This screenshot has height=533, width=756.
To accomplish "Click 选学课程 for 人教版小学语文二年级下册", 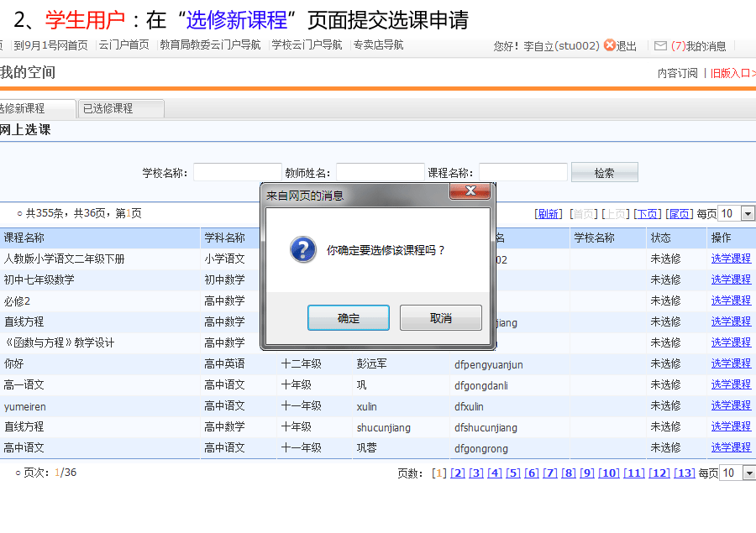I will 731,259.
